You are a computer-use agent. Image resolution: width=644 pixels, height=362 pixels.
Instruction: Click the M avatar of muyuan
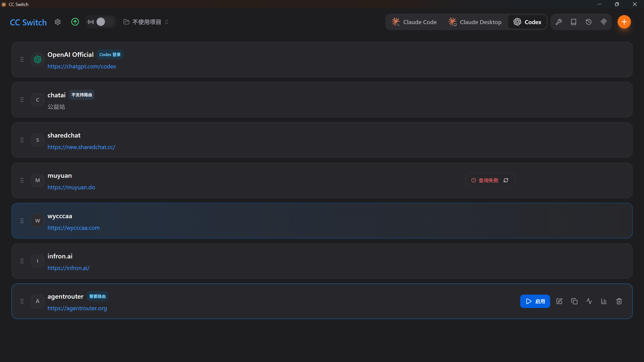coord(37,180)
